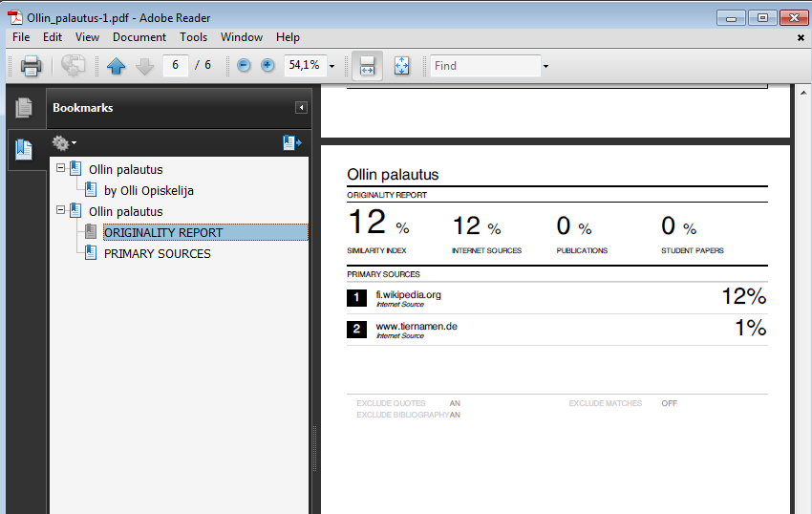
Task: Click the scroll up arrow of document
Action: click(x=803, y=93)
